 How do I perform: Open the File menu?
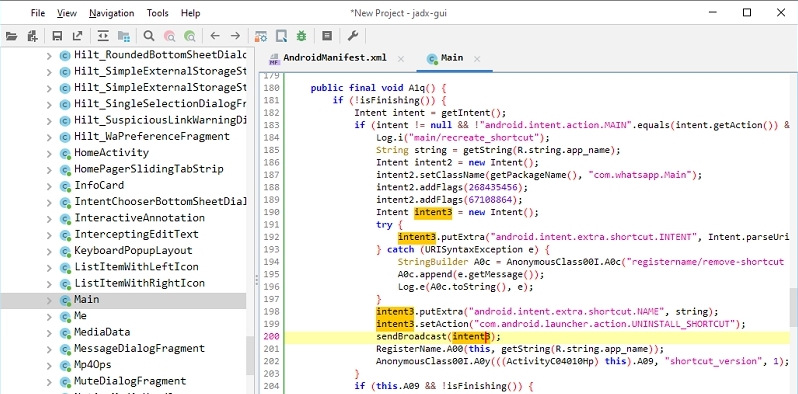pos(38,13)
